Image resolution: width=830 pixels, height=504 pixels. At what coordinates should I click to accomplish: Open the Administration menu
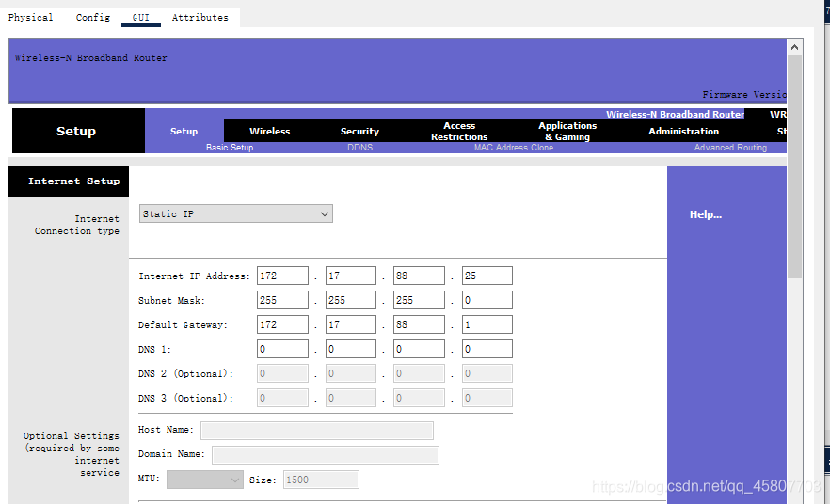pyautogui.click(x=683, y=131)
